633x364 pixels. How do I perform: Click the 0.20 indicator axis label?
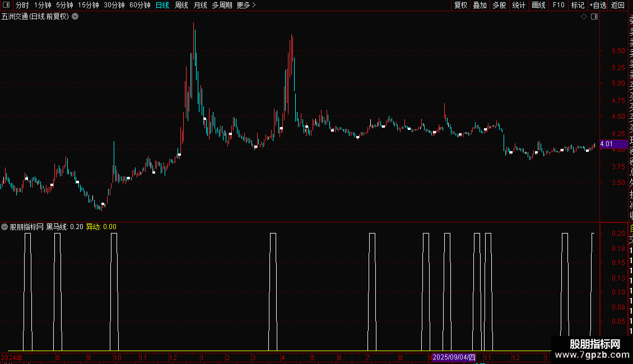point(618,234)
